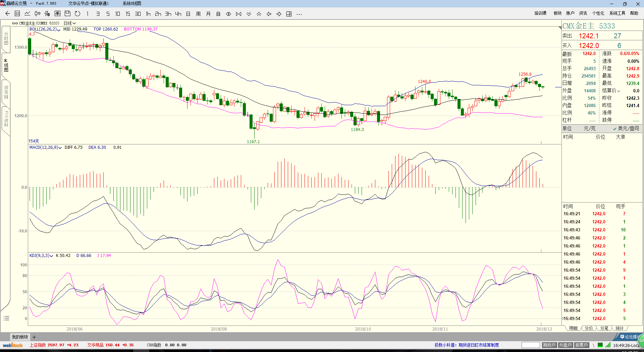Click the save floppy disk icon

coord(67,14)
